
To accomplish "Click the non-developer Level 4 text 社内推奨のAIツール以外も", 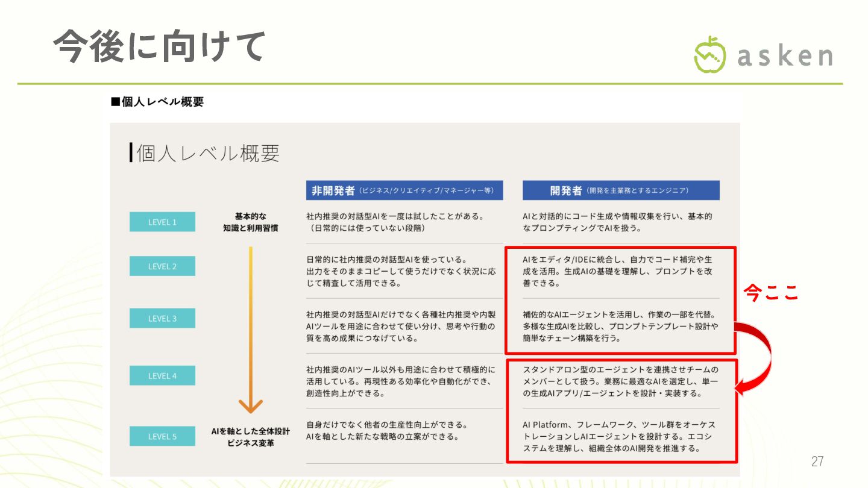I will point(401,381).
